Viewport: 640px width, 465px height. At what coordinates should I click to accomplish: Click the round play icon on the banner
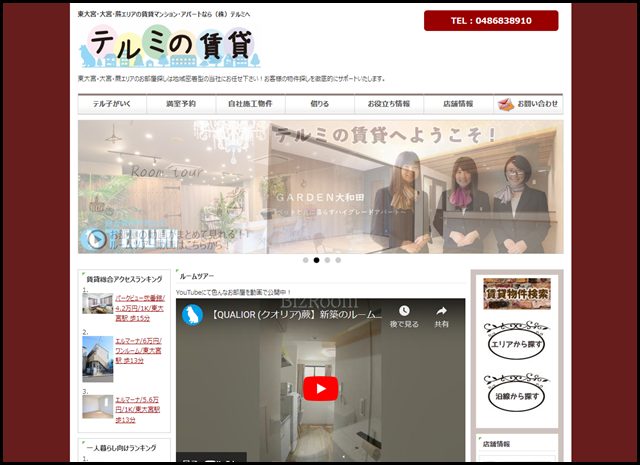96,240
